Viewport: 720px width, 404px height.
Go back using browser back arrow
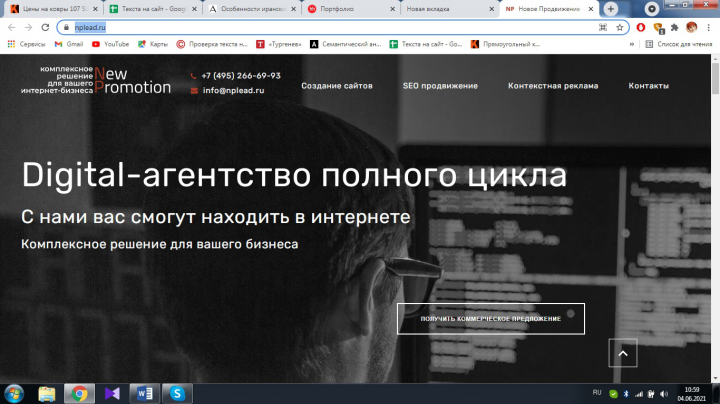pos(12,28)
